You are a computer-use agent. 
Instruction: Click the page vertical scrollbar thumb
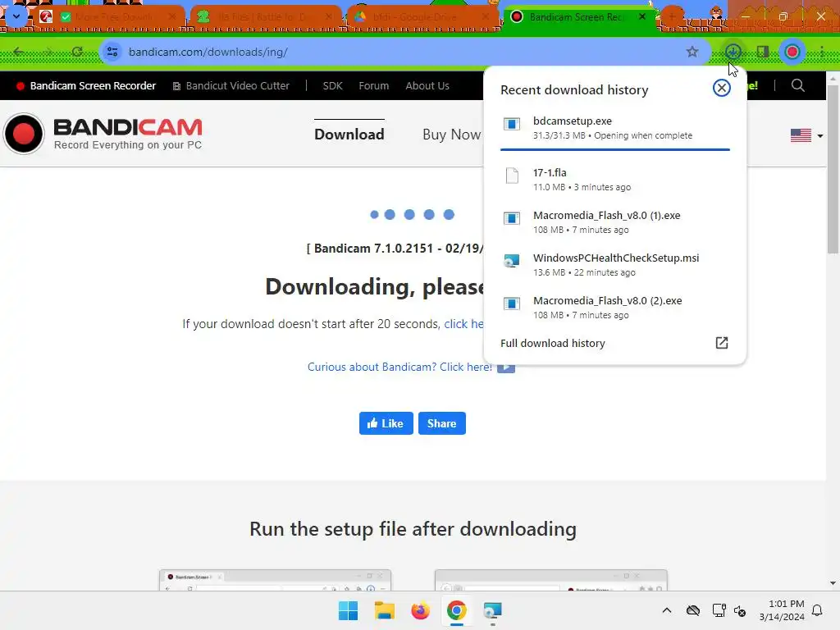point(833,169)
